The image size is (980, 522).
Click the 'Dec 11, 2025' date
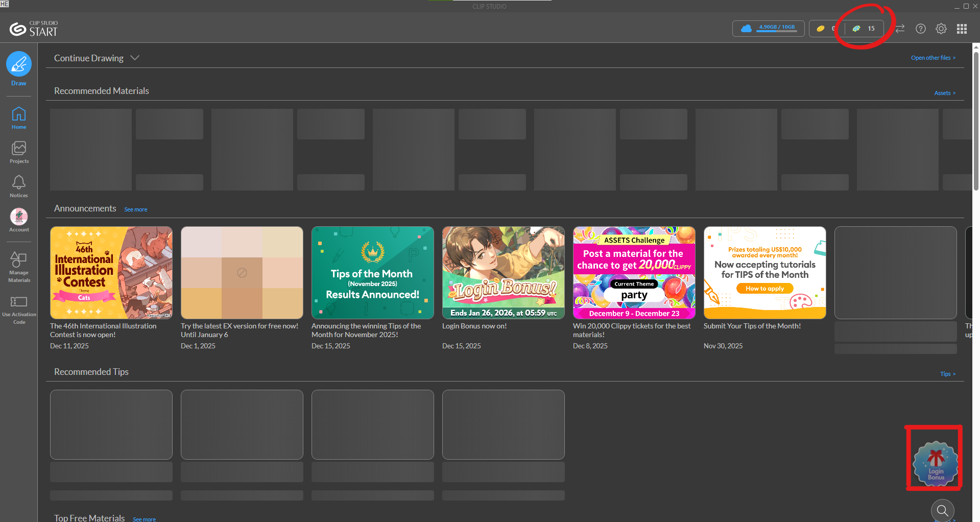pos(69,346)
